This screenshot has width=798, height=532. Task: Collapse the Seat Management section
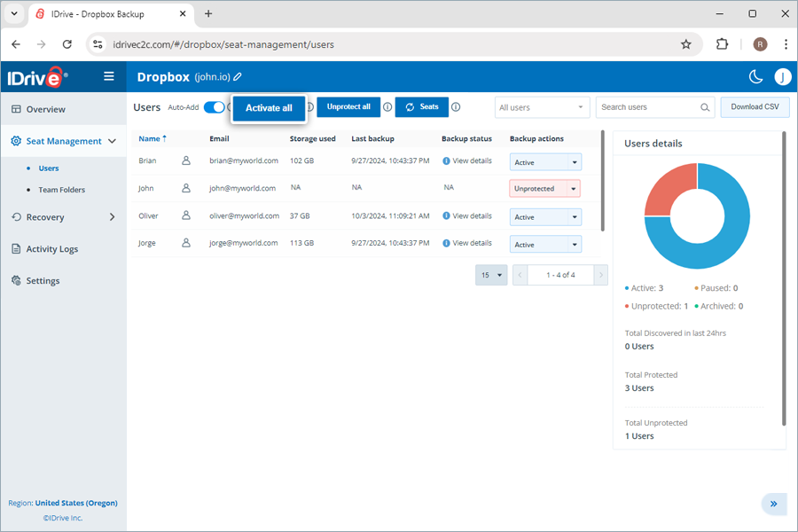[x=112, y=141]
